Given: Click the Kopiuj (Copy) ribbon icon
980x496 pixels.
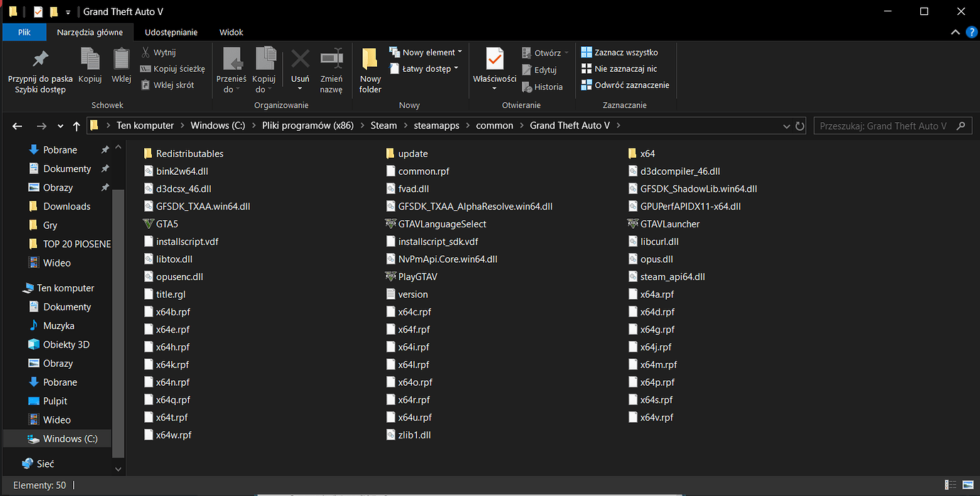Looking at the screenshot, I should tap(89, 68).
